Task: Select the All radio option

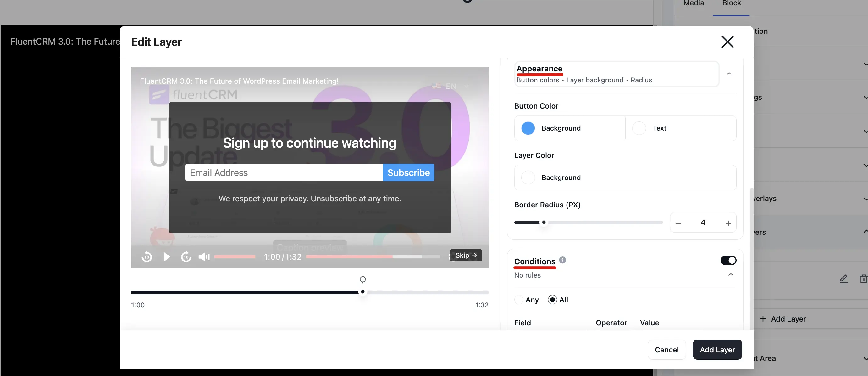Action: [x=552, y=300]
